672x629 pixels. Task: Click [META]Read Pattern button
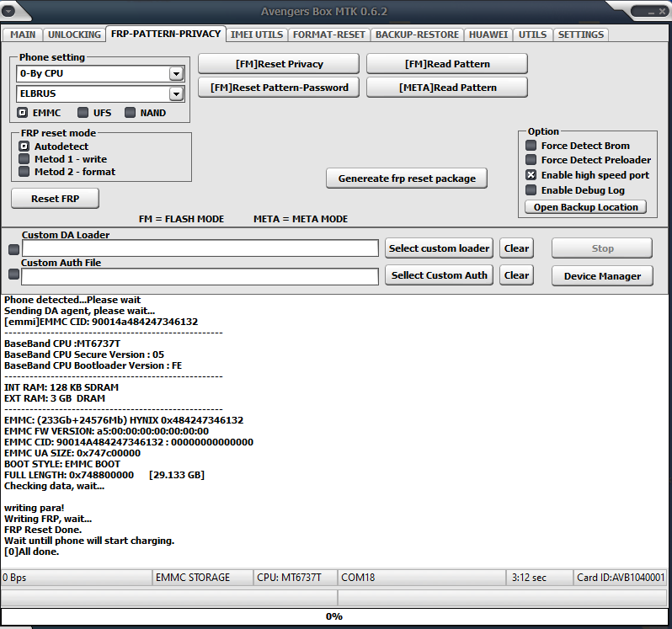pyautogui.click(x=447, y=88)
